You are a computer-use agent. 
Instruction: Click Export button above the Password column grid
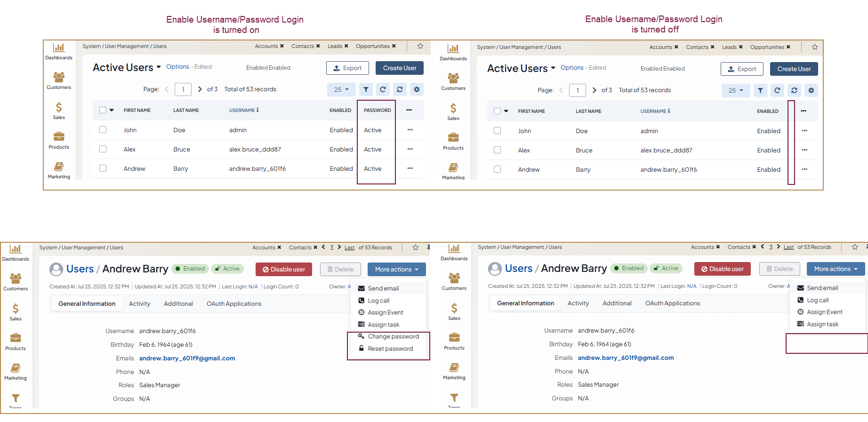347,68
